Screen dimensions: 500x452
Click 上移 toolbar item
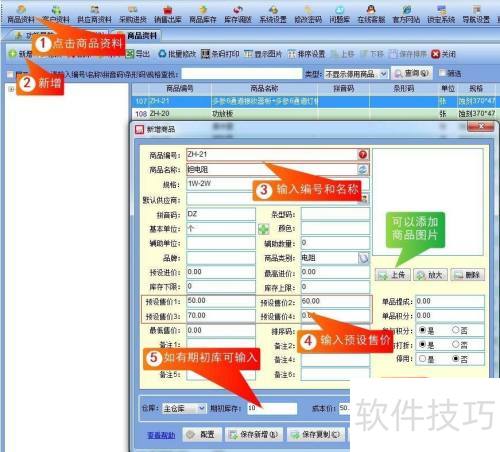point(342,54)
